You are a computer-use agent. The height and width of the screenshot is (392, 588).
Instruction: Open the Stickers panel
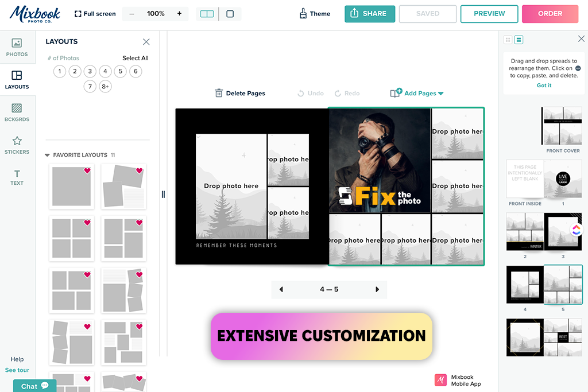(17, 145)
